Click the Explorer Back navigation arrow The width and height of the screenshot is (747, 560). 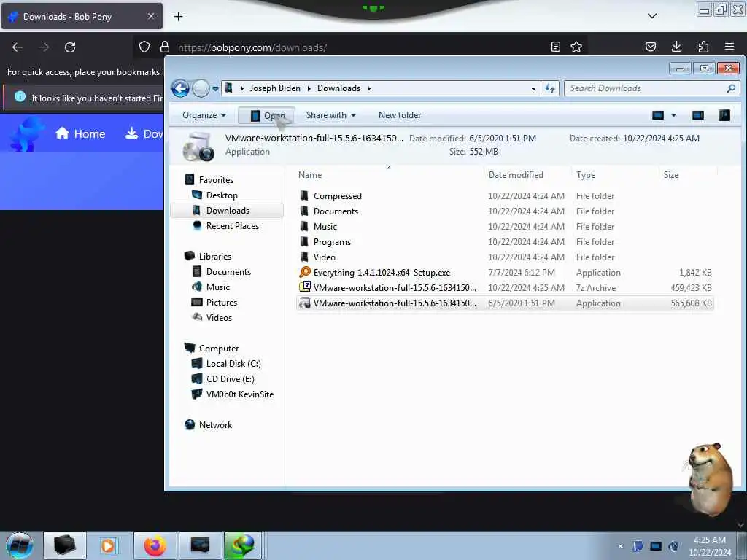point(181,88)
